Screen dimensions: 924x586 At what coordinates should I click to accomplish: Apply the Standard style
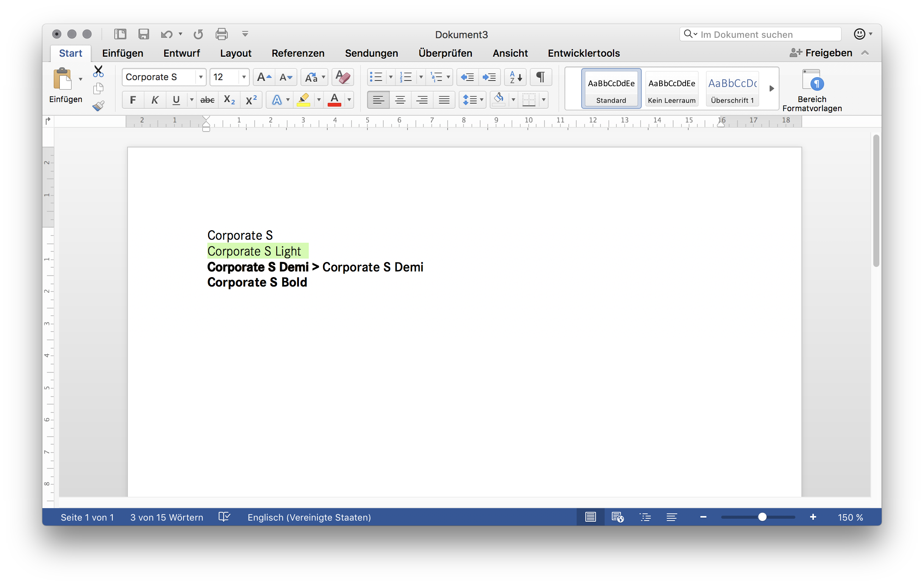tap(611, 88)
